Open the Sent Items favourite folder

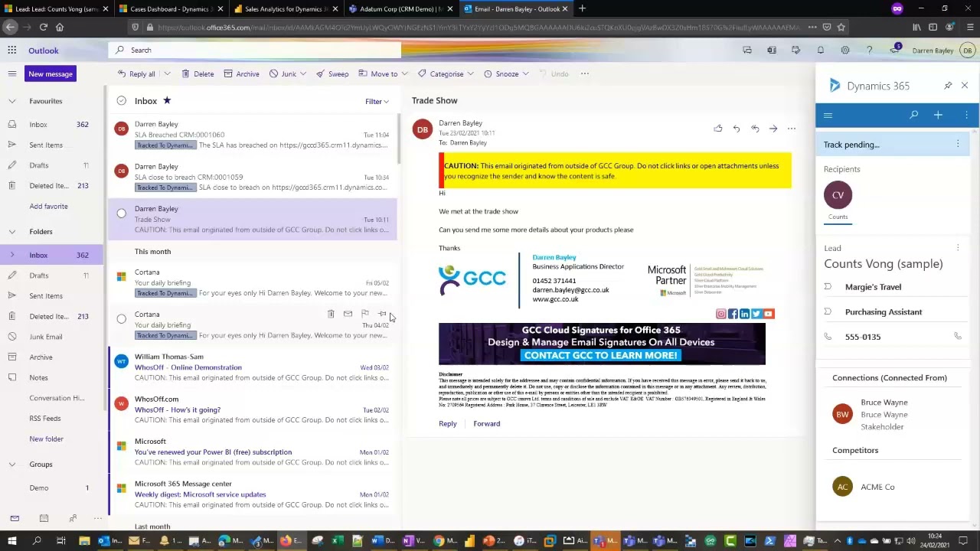tap(46, 145)
